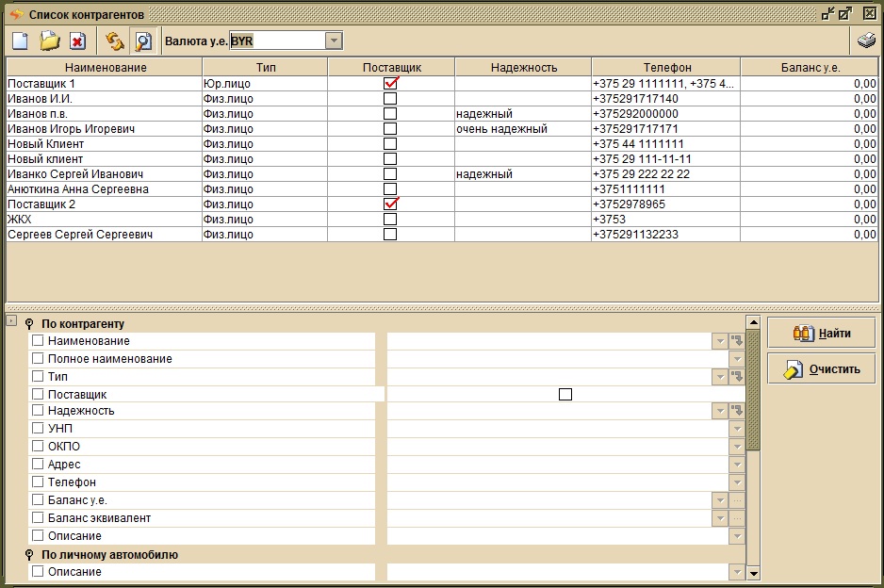Click filter panel scrollbar down arrow

(x=753, y=574)
